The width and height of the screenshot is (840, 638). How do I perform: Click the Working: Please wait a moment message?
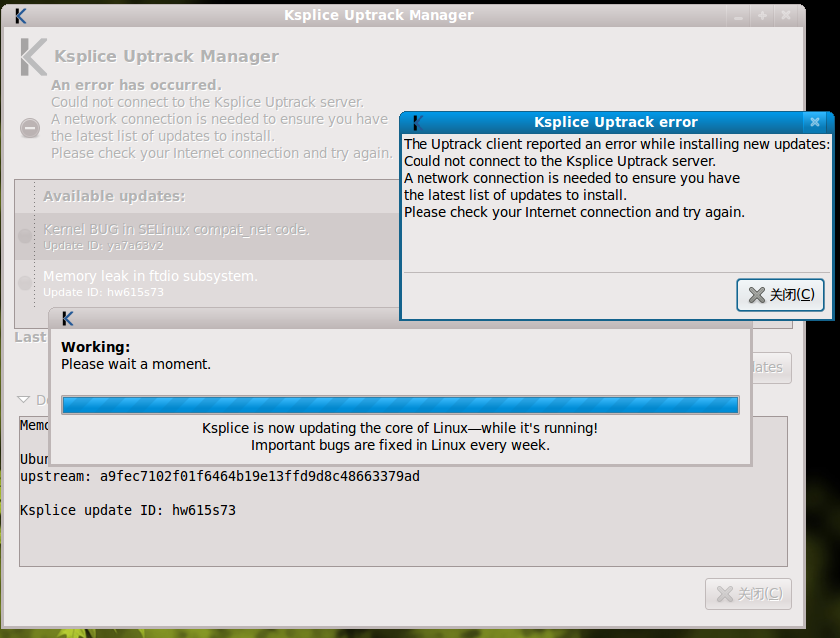click(136, 355)
